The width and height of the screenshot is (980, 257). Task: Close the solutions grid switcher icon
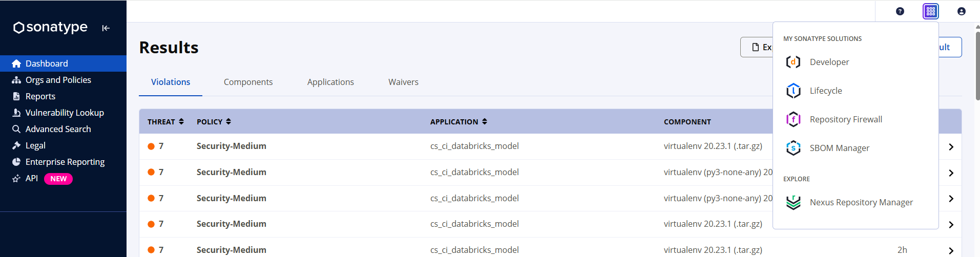[x=931, y=11]
